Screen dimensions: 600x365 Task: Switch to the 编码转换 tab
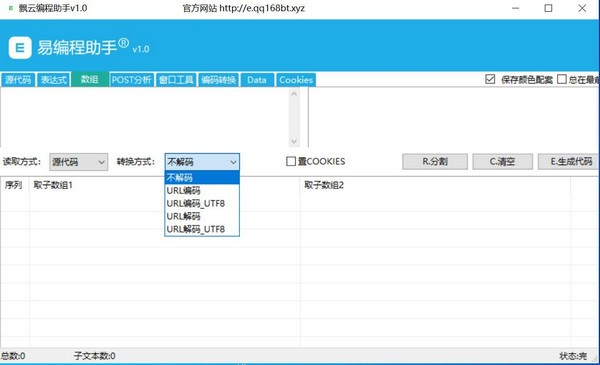[218, 80]
